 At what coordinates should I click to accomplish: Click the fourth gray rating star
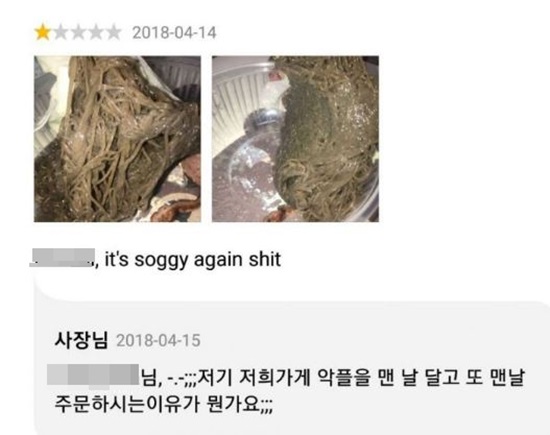tap(96, 32)
